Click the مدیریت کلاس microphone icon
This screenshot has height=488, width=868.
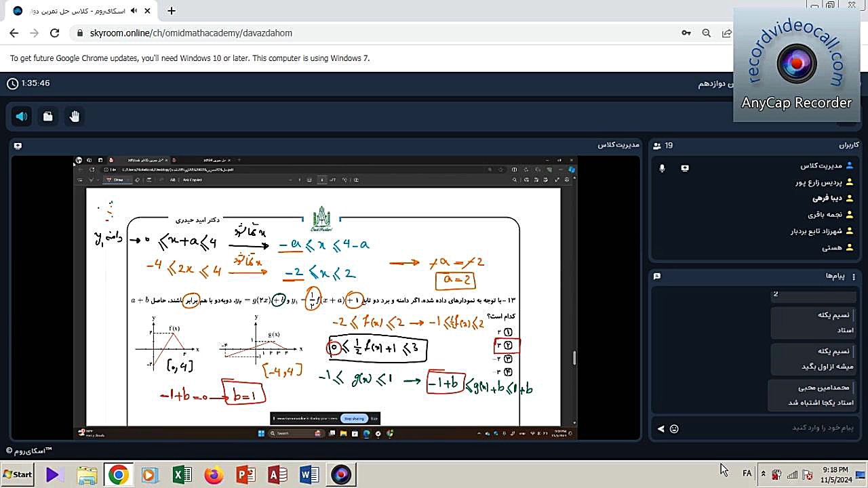[x=662, y=168]
